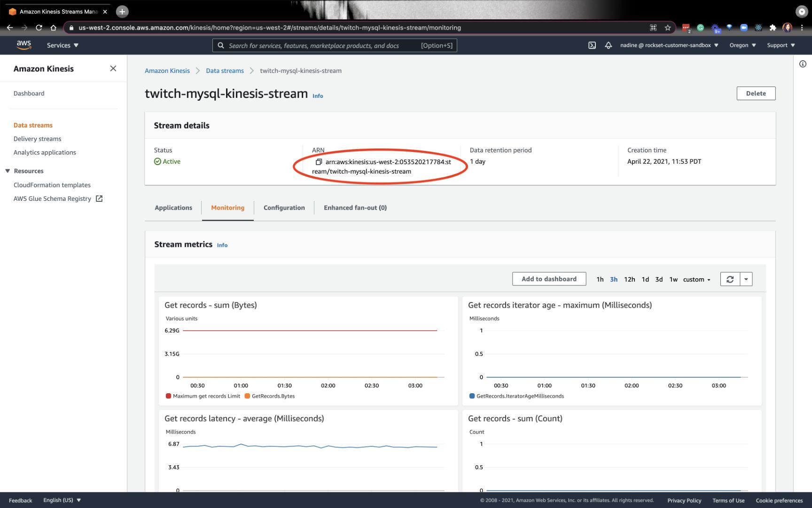Open the notifications bell icon
Screen dimensions: 812x508
pyautogui.click(x=608, y=45)
